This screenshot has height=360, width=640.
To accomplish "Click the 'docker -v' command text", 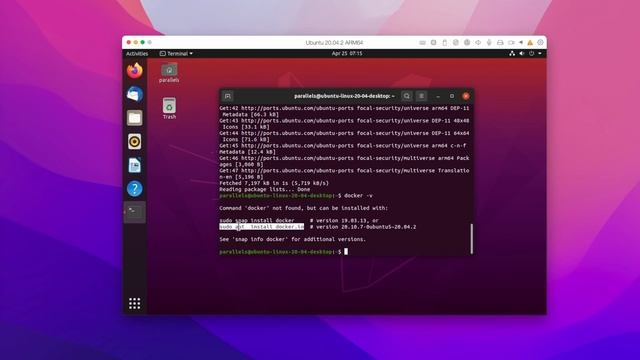I will 358,196.
